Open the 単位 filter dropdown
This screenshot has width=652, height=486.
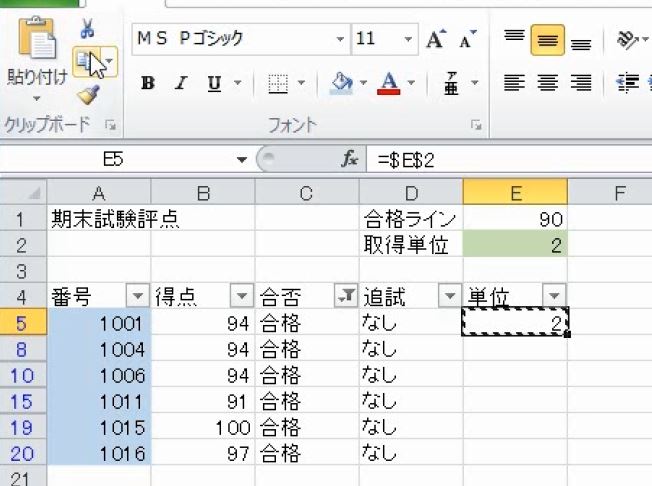[x=554, y=296]
